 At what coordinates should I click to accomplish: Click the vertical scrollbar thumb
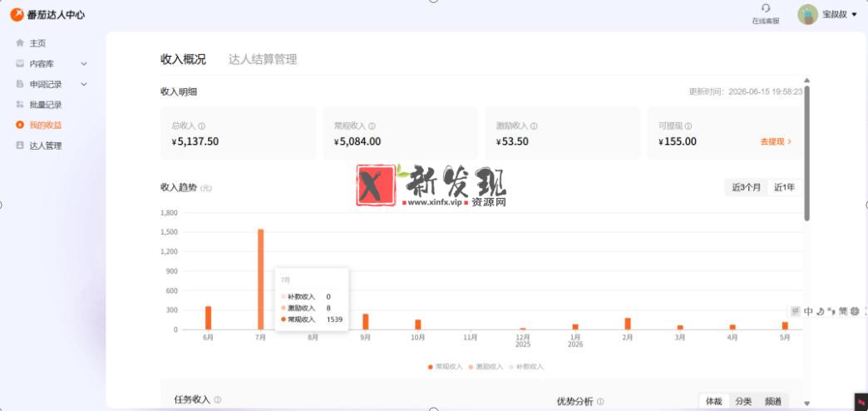[806, 153]
